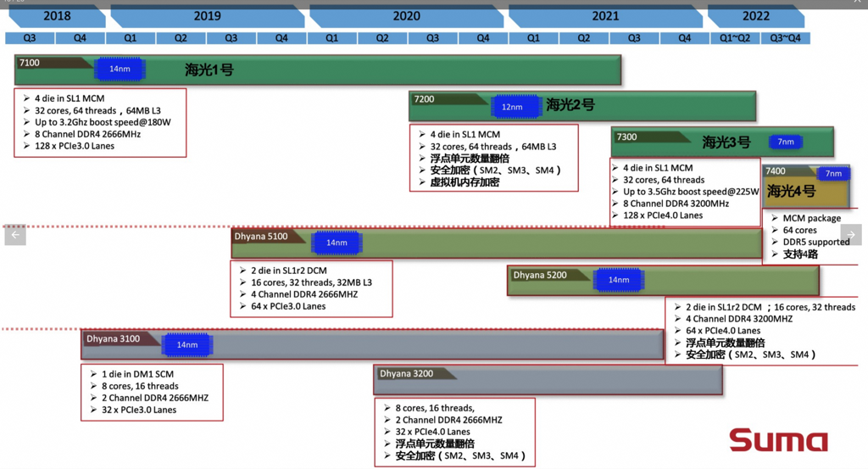868x469 pixels.
Task: Click the Dhyana 3200 bar label
Action: [406, 374]
